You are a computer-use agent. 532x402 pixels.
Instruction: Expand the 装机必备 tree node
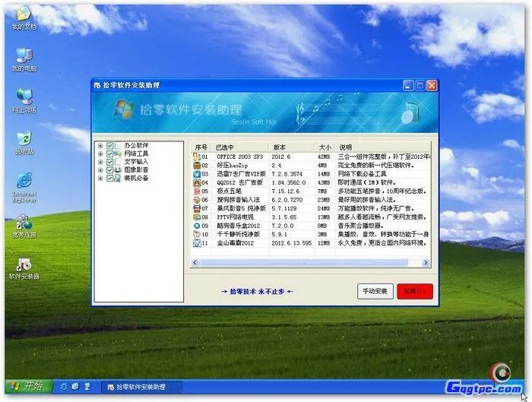(100, 179)
